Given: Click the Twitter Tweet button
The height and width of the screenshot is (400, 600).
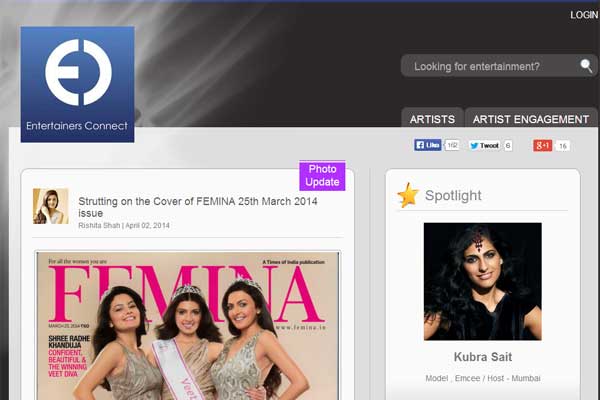Looking at the screenshot, I should click(484, 145).
